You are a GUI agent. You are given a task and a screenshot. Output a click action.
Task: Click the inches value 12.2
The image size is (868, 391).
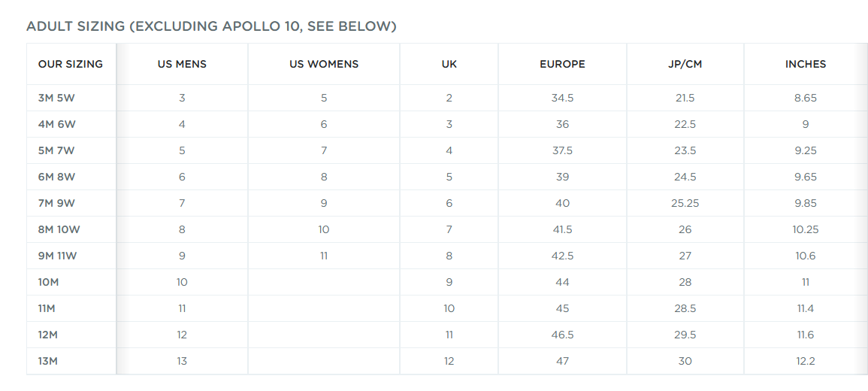pos(806,361)
